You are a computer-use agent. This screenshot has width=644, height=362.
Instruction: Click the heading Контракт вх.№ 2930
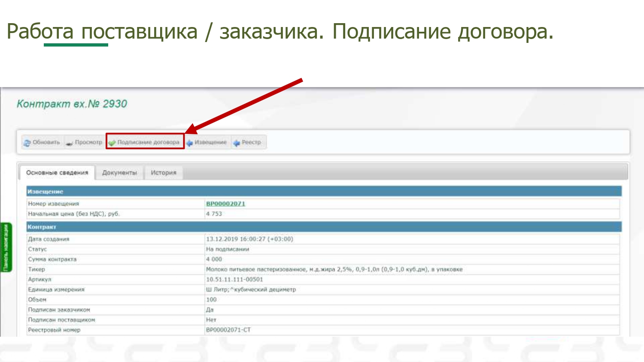tap(72, 104)
